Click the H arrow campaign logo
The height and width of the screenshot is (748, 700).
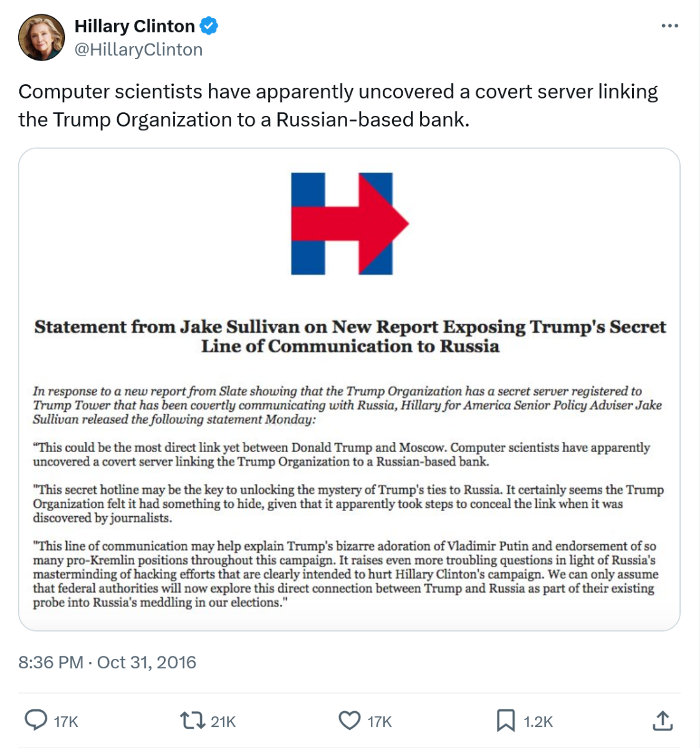point(349,223)
